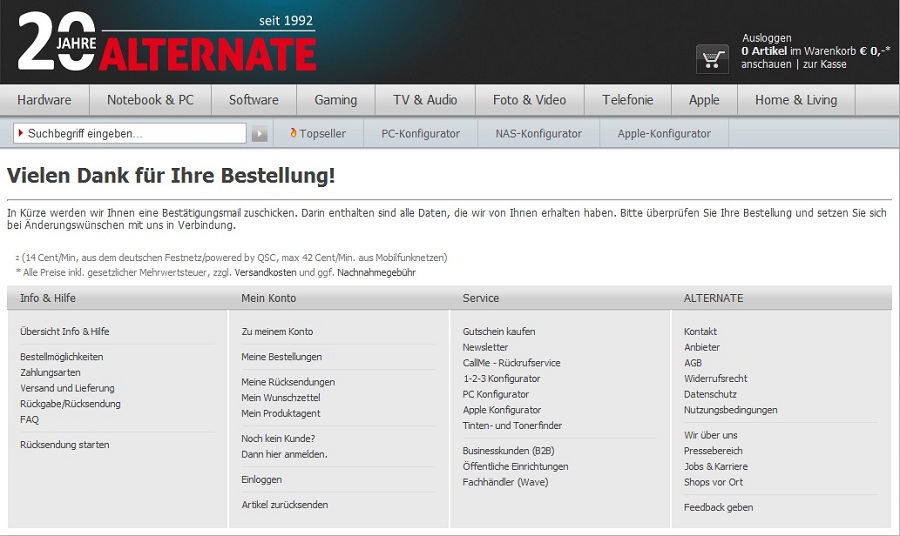Open Jobs & Karriere
900x536 pixels.
[716, 467]
